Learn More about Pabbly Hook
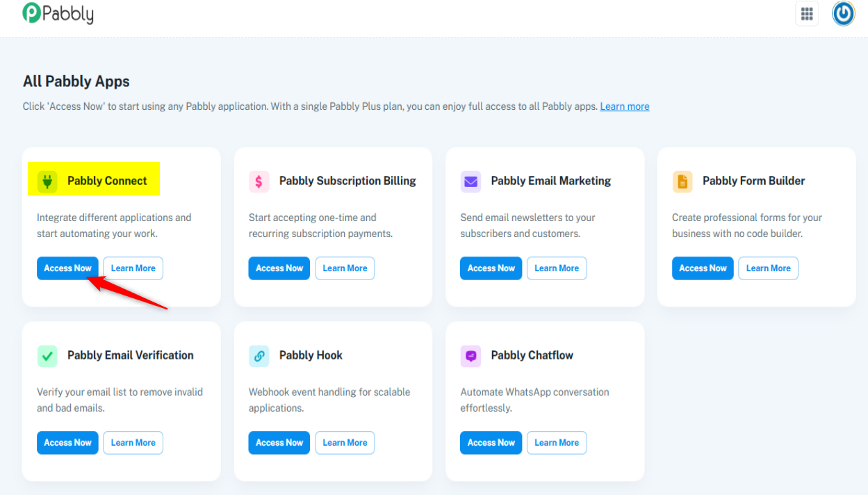Image resolution: width=868 pixels, height=495 pixels. 345,443
